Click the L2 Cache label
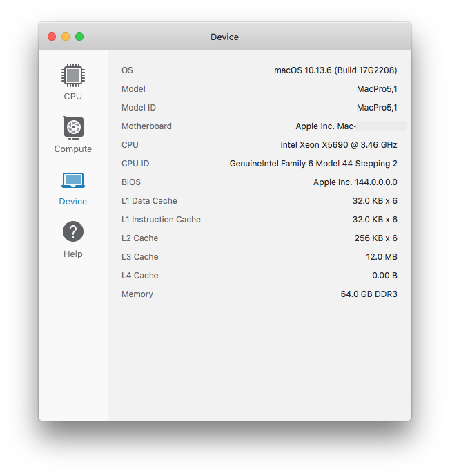 coord(140,238)
